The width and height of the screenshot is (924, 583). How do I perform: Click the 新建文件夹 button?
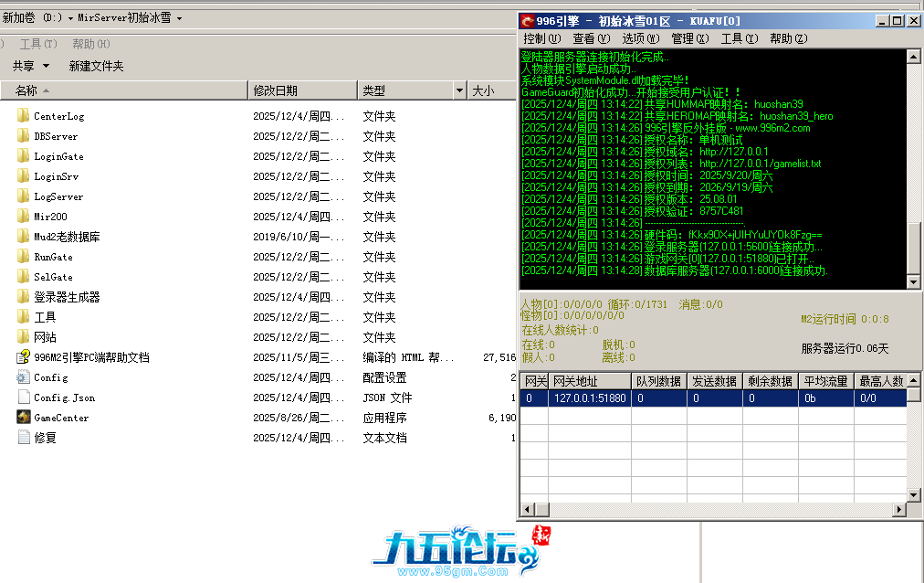click(x=96, y=67)
